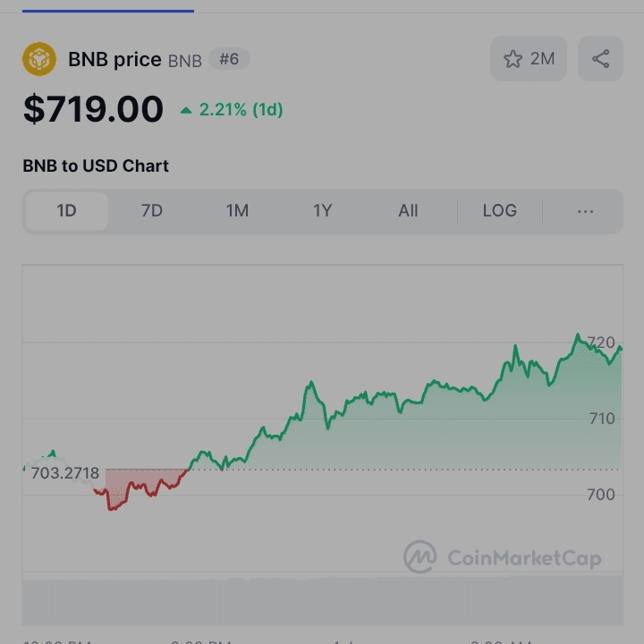Open more chart options (three dots)
This screenshot has width=644, height=644.
[x=585, y=211]
